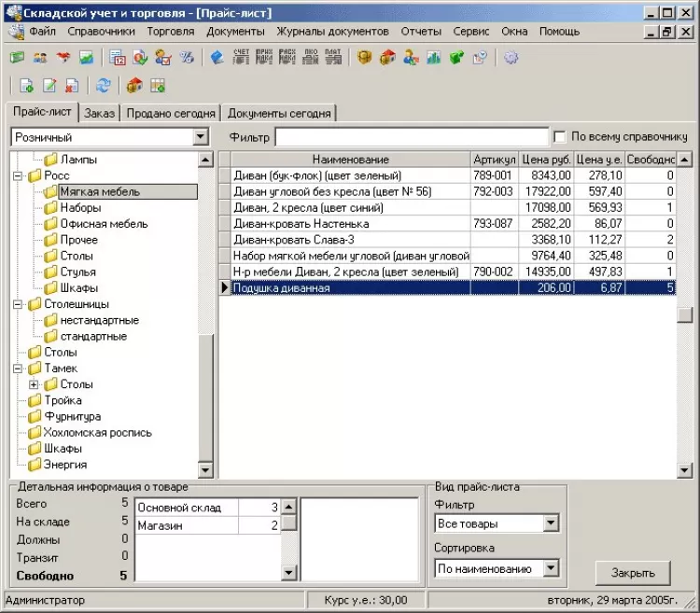700x613 pixels.
Task: Open the 'Журналы документов' menu
Action: click(332, 31)
